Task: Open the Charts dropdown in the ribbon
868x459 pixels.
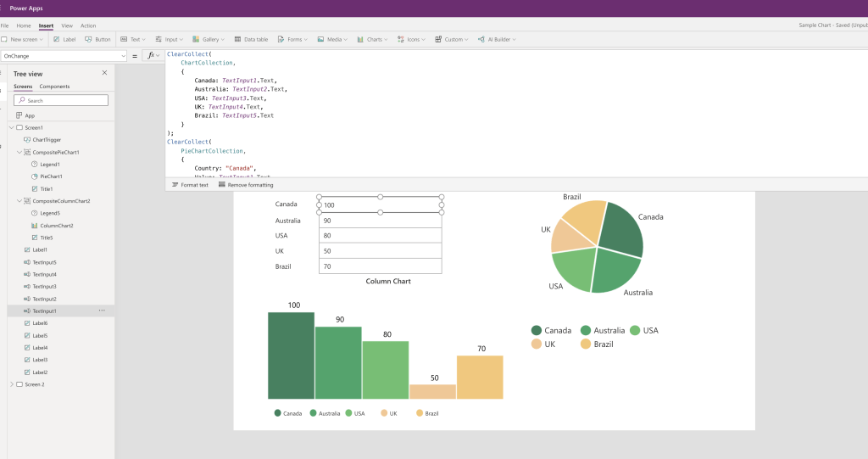Action: [374, 39]
